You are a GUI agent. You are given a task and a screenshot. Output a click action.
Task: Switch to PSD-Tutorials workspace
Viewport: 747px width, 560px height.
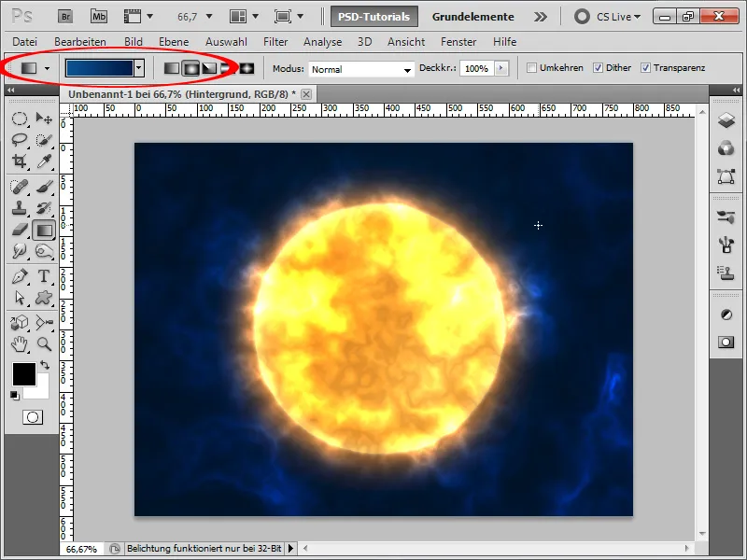374,17
